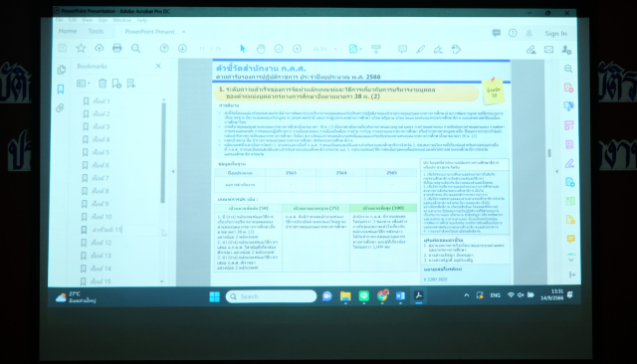Go to next page arrow

point(182,49)
